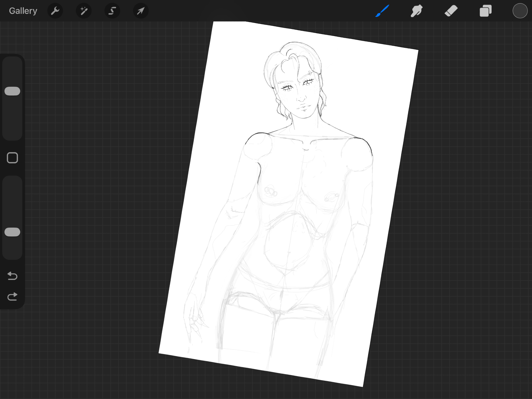532x399 pixels.
Task: Activate the Transform arrow tool
Action: pos(141,11)
